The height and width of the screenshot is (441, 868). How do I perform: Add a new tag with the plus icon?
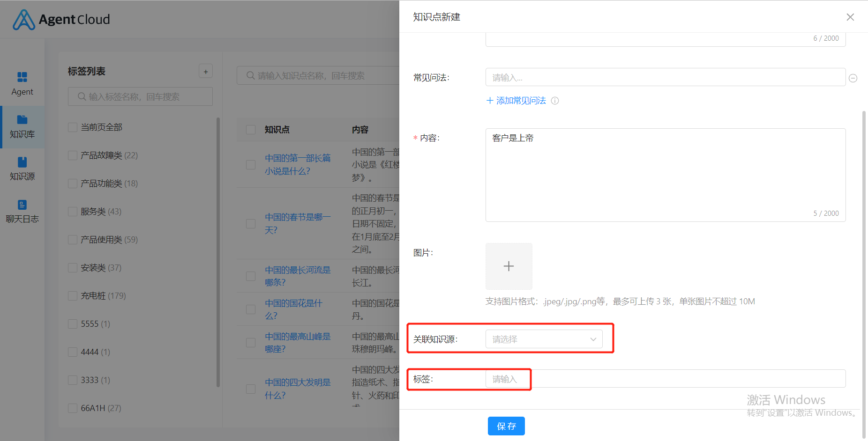pyautogui.click(x=206, y=71)
